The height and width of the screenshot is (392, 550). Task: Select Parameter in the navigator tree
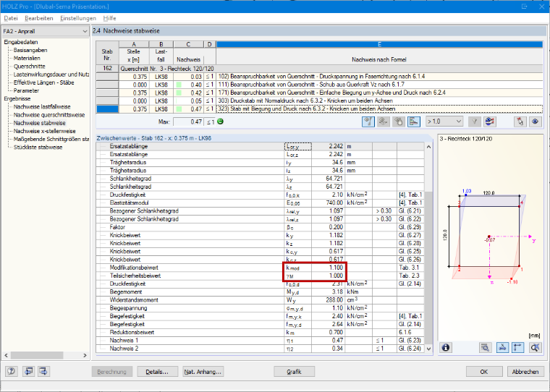[26, 90]
